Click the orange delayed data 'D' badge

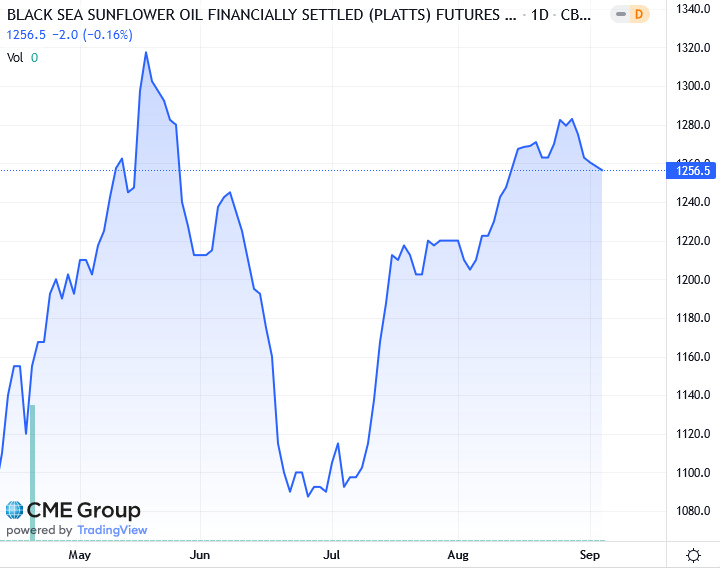click(x=638, y=16)
